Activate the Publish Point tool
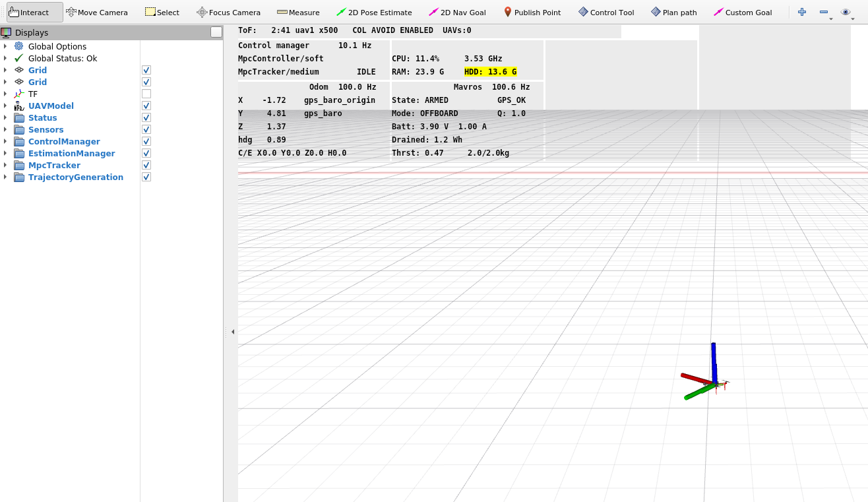 pos(532,12)
